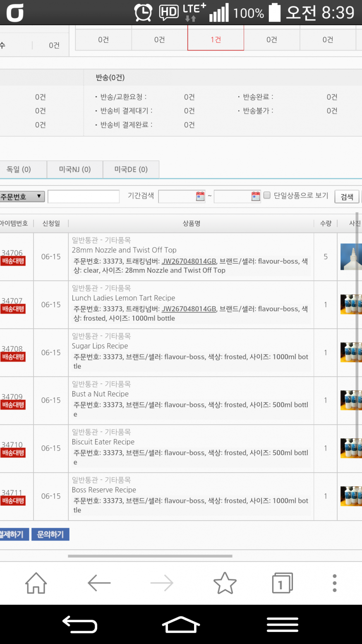Tap the bookmark star icon
Image resolution: width=362 pixels, height=644 pixels.
click(225, 583)
